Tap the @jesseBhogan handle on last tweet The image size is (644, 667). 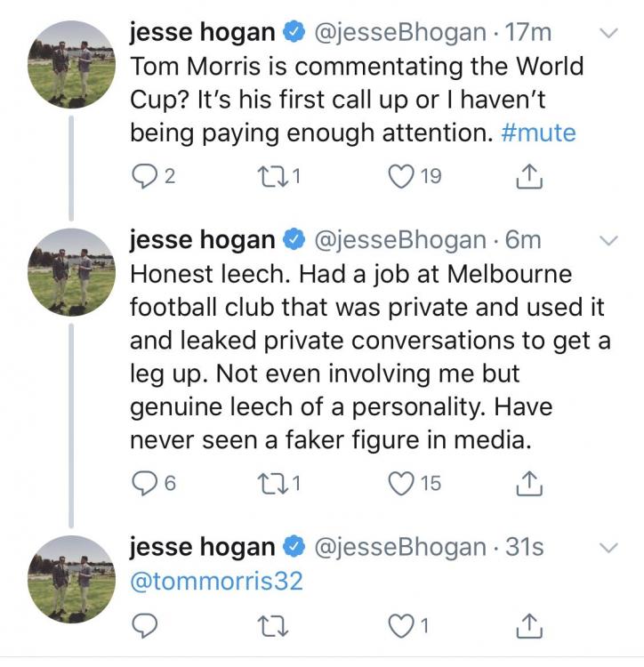click(x=400, y=546)
